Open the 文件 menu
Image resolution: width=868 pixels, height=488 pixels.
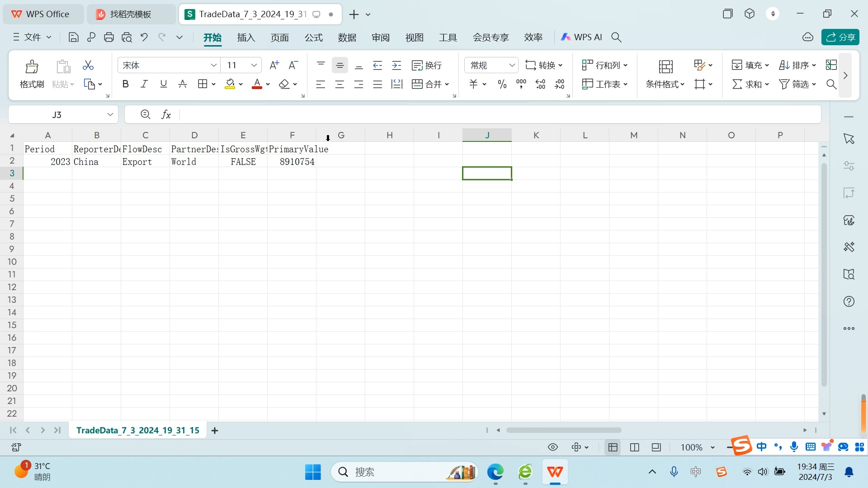pos(32,38)
